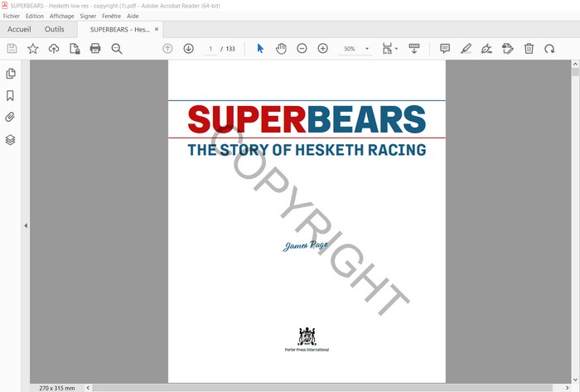Open the Fichier menu
The image size is (580, 392).
point(11,17)
